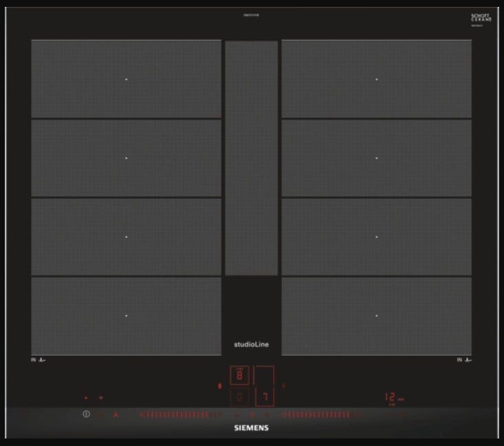Tap the left flex zone link symbol
Image resolution: width=504 pixels, height=446 pixels.
220,385
